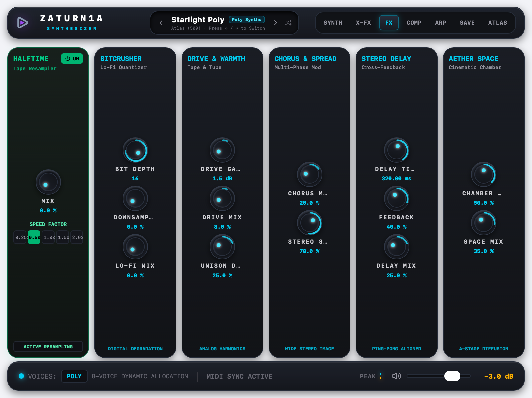532x398 pixels.
Task: Select the 2.0x speed factor
Action: click(77, 237)
